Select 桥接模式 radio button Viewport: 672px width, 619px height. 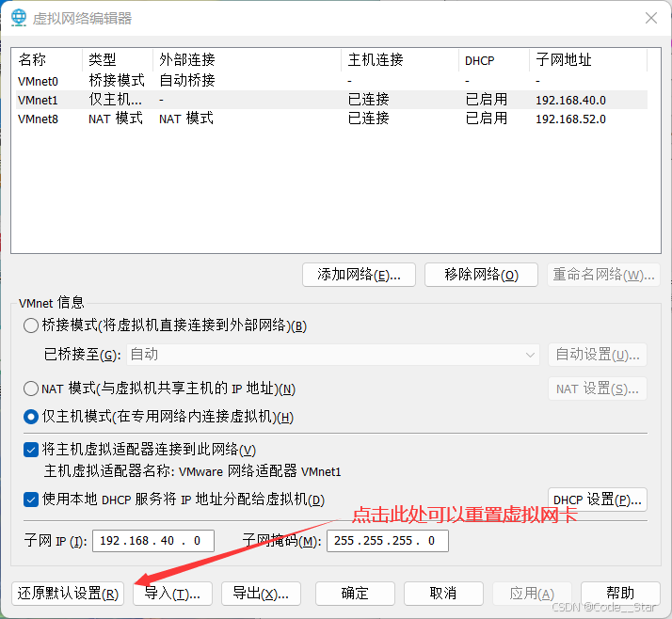[x=31, y=325]
